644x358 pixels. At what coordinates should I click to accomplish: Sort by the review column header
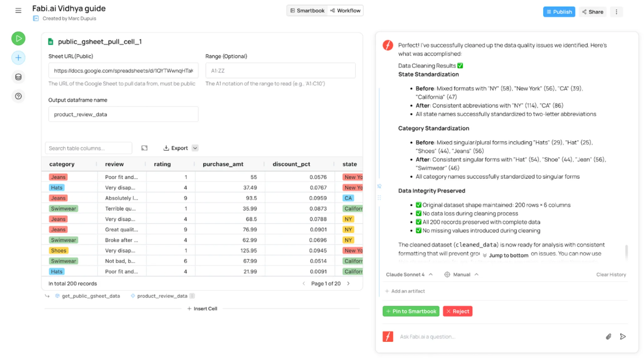click(x=114, y=164)
